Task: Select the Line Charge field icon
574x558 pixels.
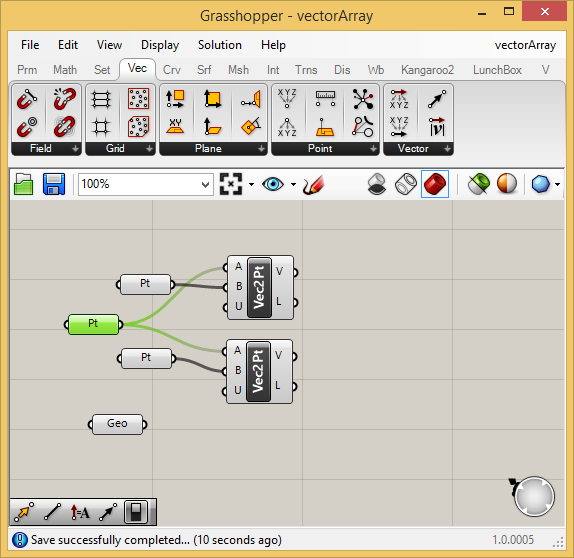Action: 27,98
